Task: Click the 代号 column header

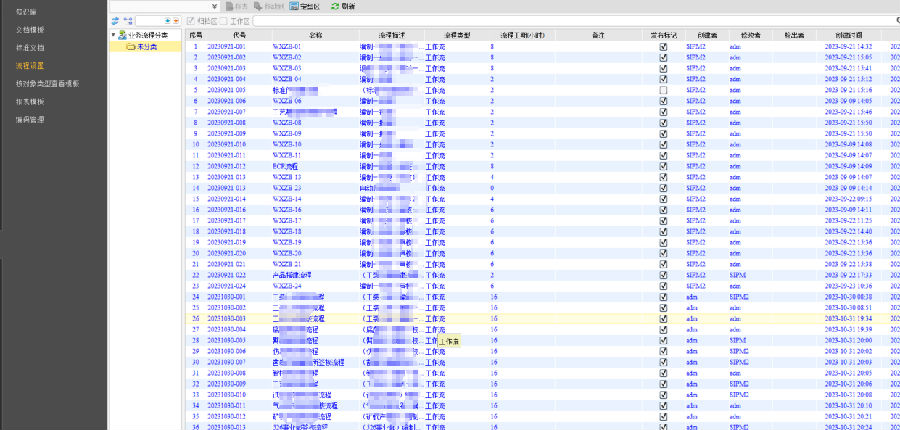Action: click(x=239, y=35)
